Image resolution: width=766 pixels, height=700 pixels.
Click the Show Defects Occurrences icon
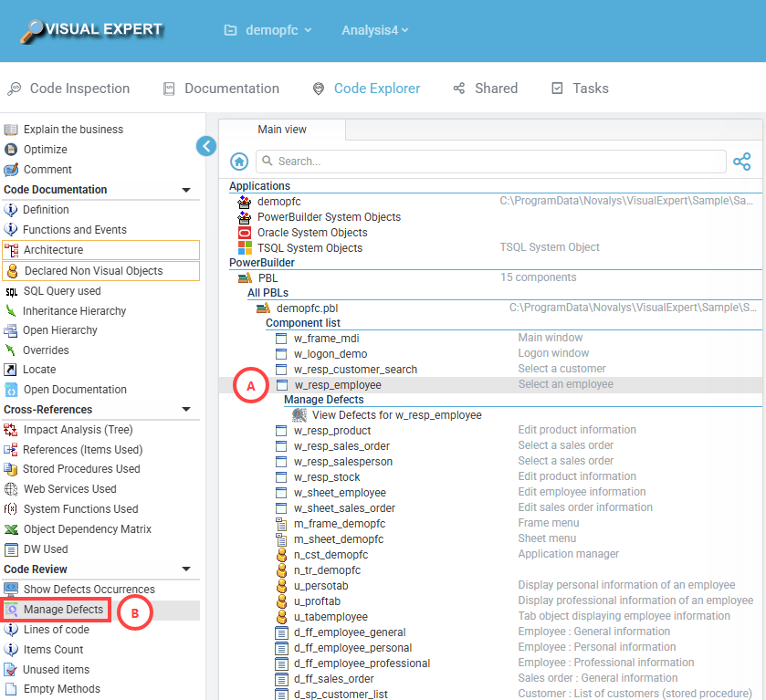click(11, 590)
